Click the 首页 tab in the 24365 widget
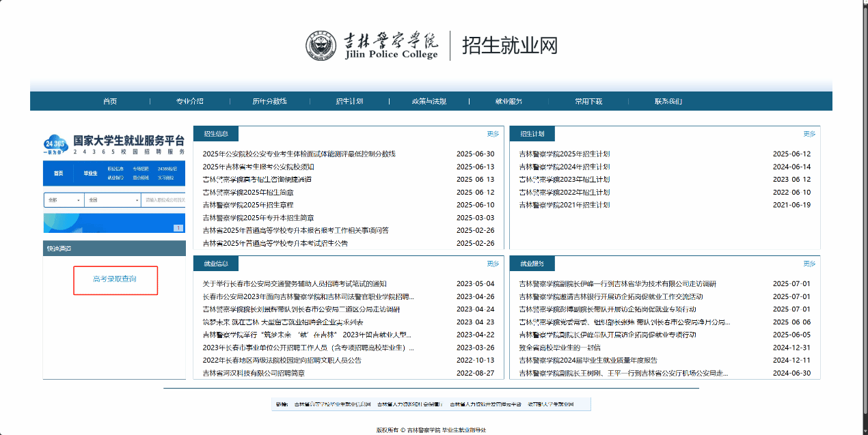 [x=59, y=173]
